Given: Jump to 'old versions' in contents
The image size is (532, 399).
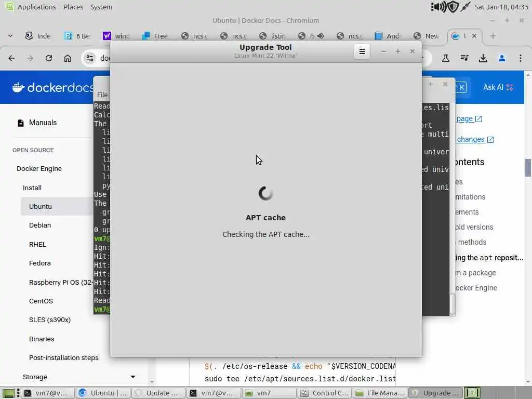Looking at the screenshot, I should click(474, 227).
